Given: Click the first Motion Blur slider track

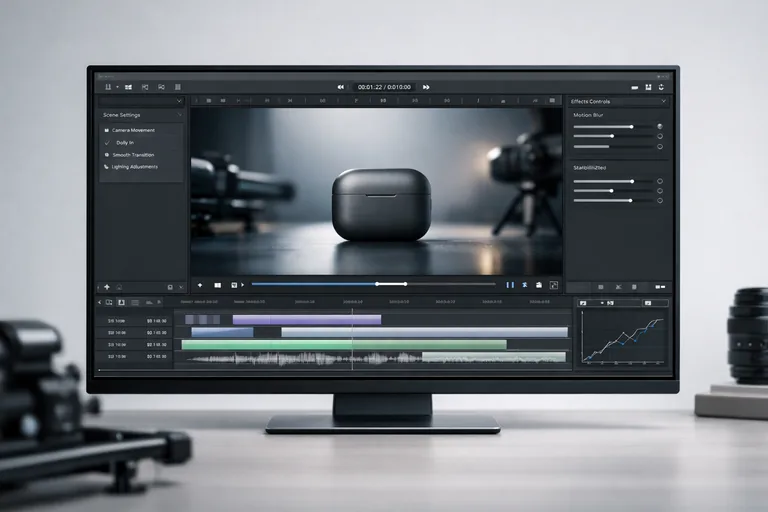Looking at the screenshot, I should point(603,126).
